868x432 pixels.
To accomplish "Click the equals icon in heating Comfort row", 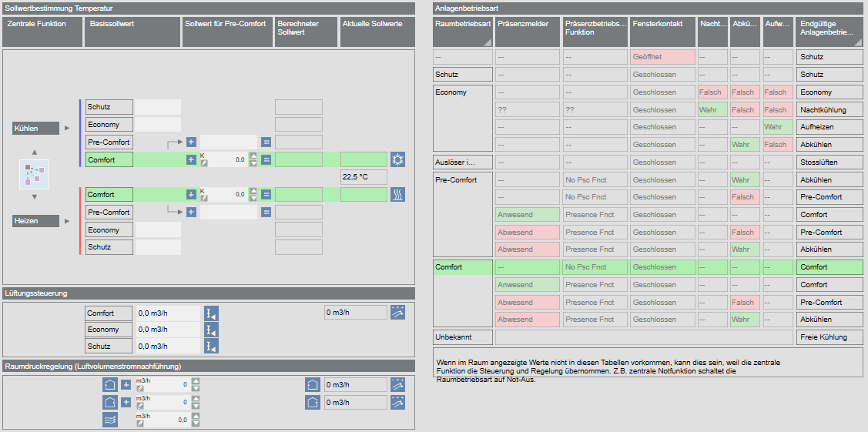I will click(266, 195).
